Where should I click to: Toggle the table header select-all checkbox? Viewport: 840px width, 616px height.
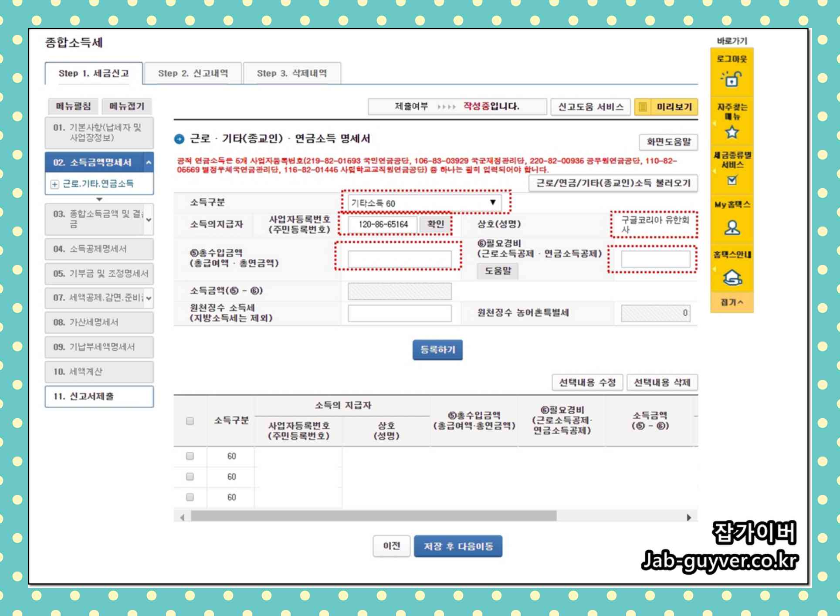point(190,421)
